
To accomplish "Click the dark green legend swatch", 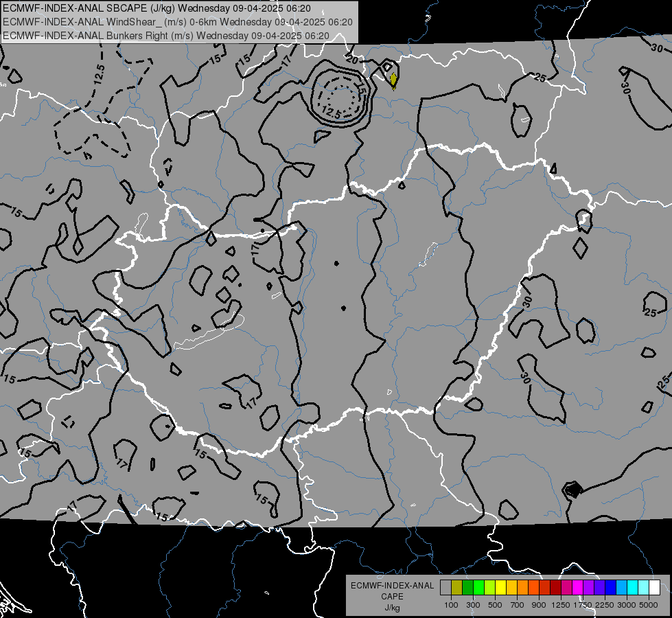I will [x=467, y=587].
